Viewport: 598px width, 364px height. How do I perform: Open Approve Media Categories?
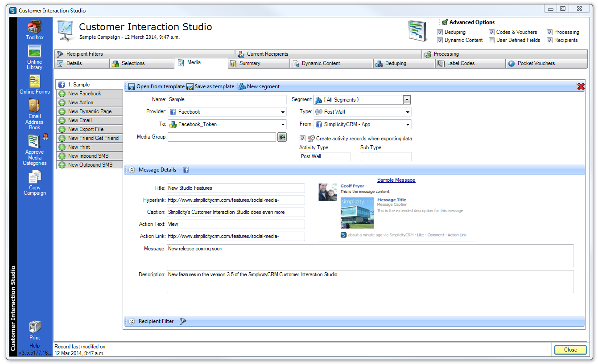(34, 141)
